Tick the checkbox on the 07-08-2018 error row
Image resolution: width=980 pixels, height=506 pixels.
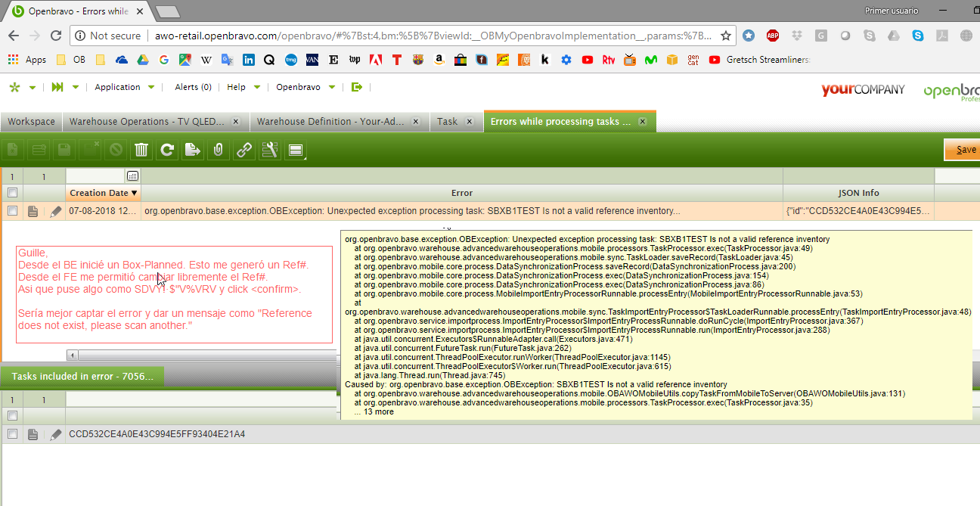point(12,212)
